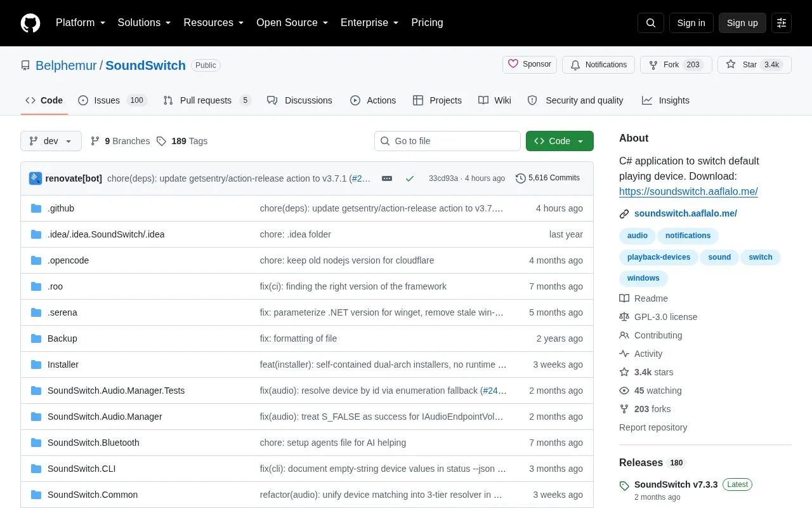Click the tag icon next to SoundSwitch v7.3.3

624,486
